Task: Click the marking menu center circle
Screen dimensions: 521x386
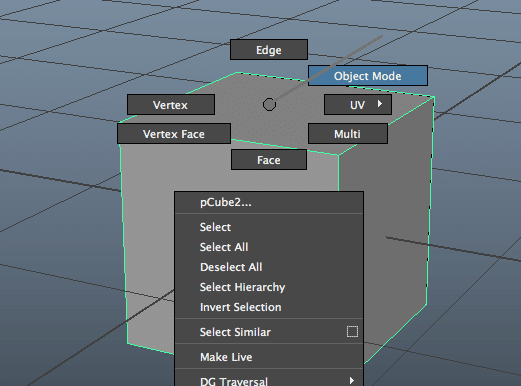Action: 269,104
